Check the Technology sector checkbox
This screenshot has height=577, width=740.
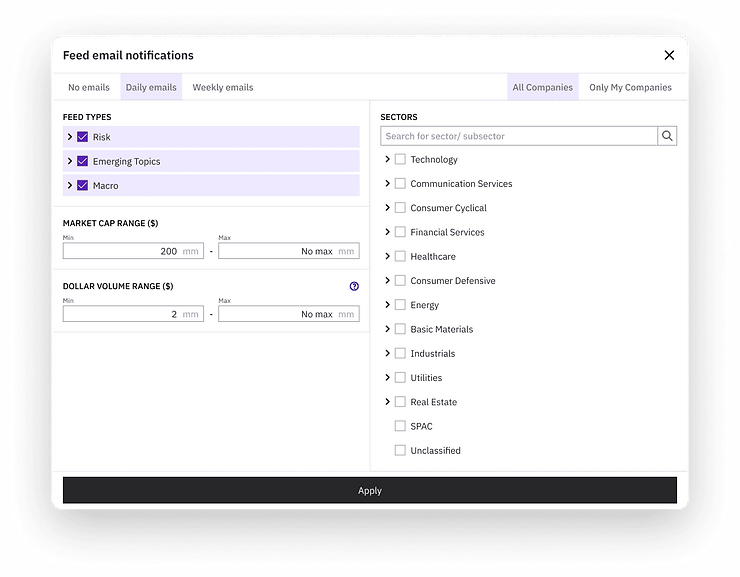400,159
